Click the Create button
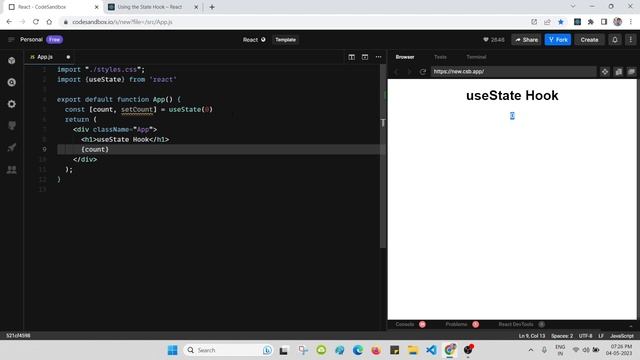This screenshot has height=360, width=640. point(589,40)
